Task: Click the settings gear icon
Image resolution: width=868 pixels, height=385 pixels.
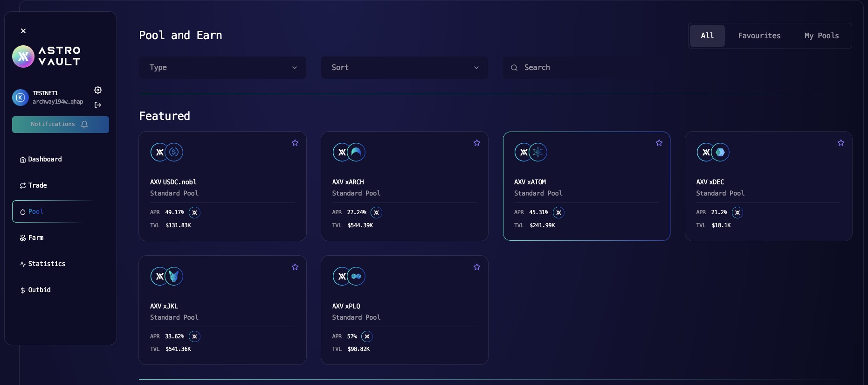Action: point(98,90)
